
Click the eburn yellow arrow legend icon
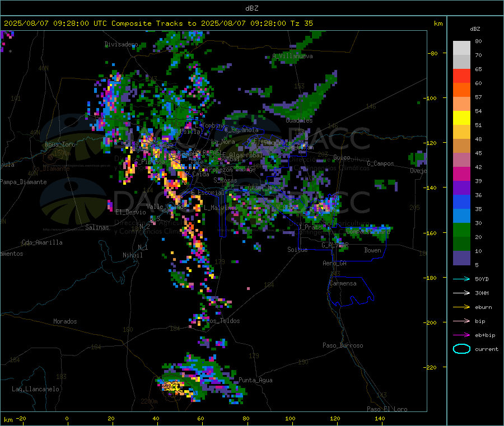click(x=461, y=307)
